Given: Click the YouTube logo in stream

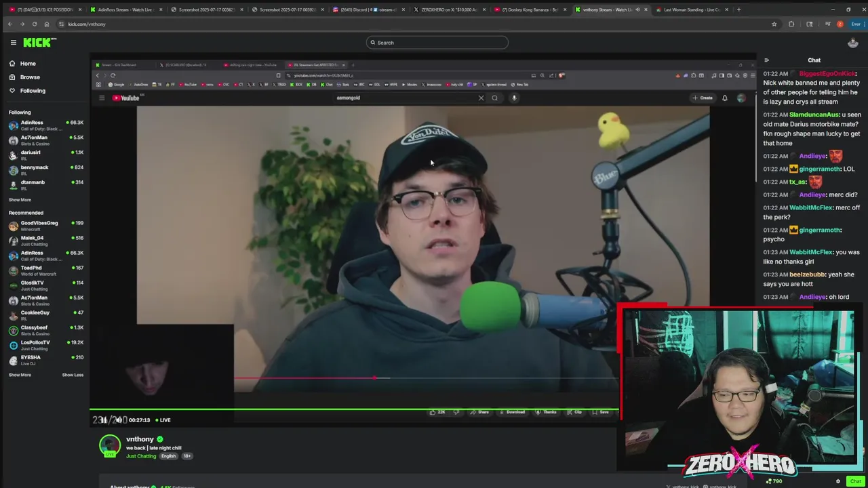Looking at the screenshot, I should 125,98.
